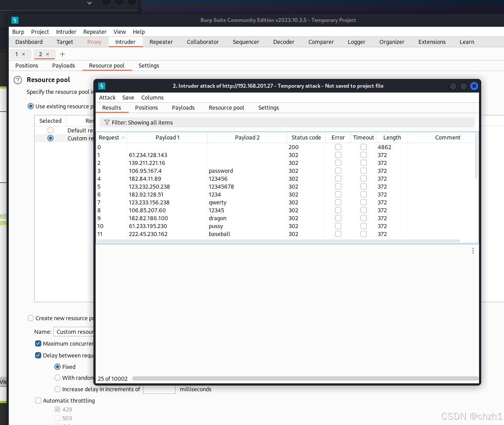Open Resource pool tab in attack window
This screenshot has width=504, height=425.
[227, 108]
